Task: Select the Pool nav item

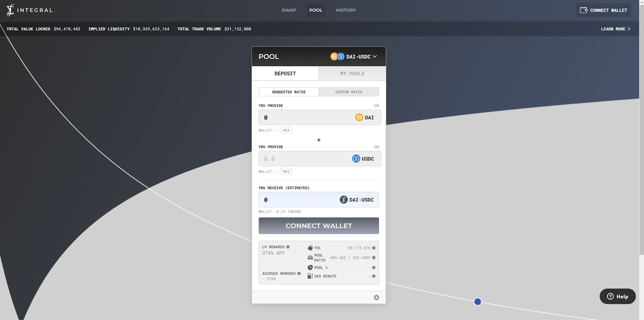Action: [x=316, y=10]
